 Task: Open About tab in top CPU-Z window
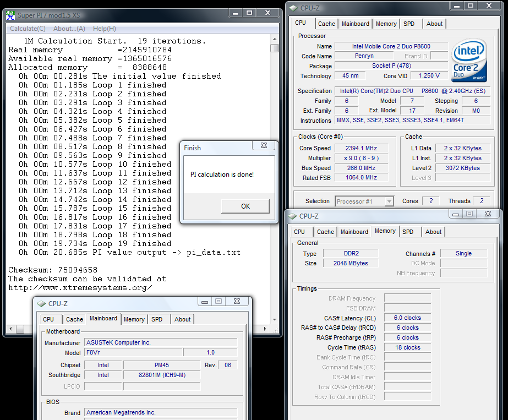[434, 24]
